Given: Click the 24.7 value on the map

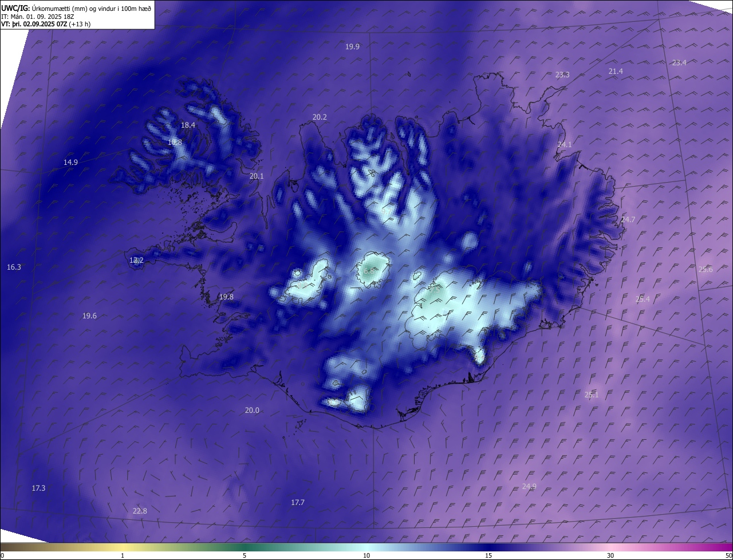Looking at the screenshot, I should (628, 219).
